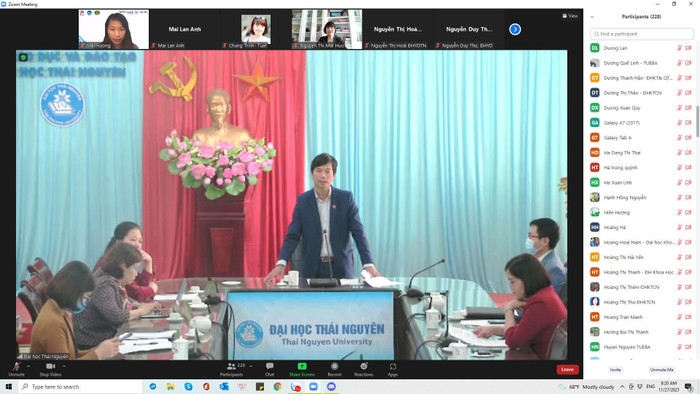The height and width of the screenshot is (394, 700).
Task: Open the Reactions menu
Action: (363, 369)
